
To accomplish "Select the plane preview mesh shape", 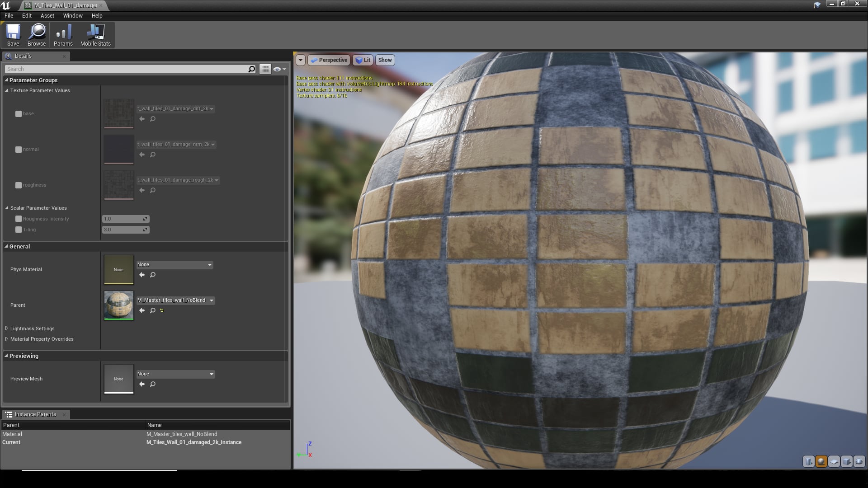I will (x=834, y=461).
